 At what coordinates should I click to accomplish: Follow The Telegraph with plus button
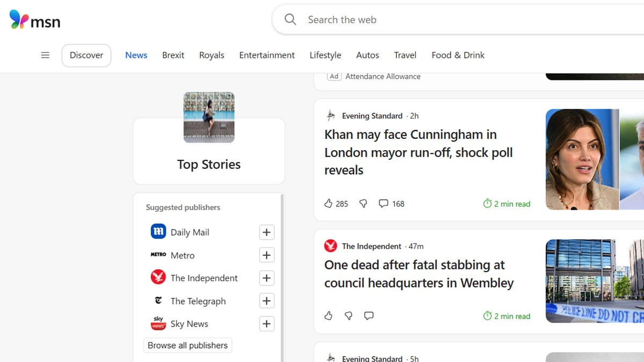[267, 301]
